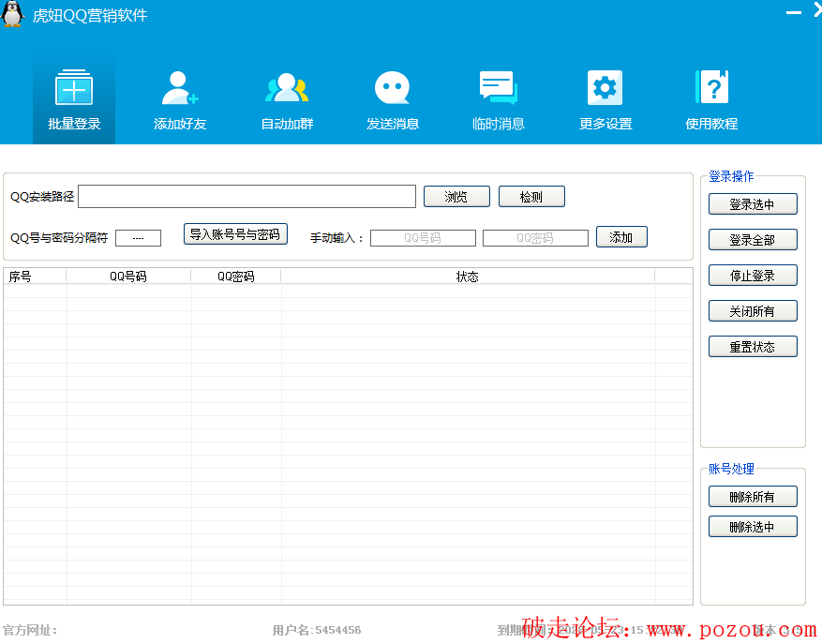This screenshot has width=822, height=644.
Task: Click the 序号 column header
Action: [35, 276]
